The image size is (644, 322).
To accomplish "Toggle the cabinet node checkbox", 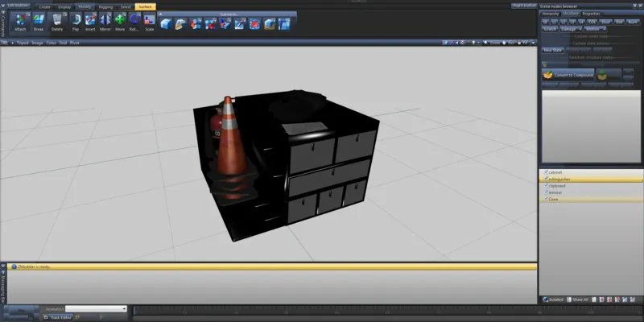I will (x=547, y=172).
